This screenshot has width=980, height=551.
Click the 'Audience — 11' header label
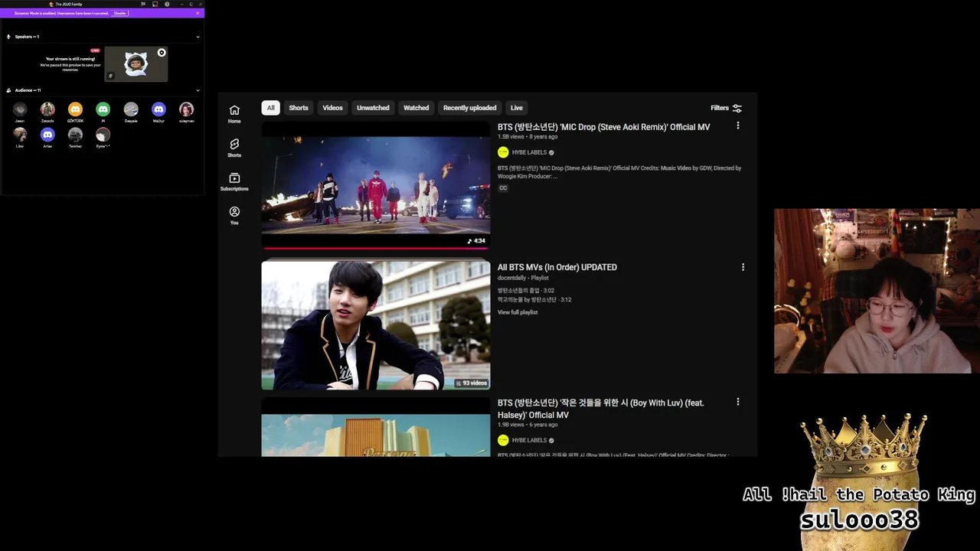click(x=28, y=90)
